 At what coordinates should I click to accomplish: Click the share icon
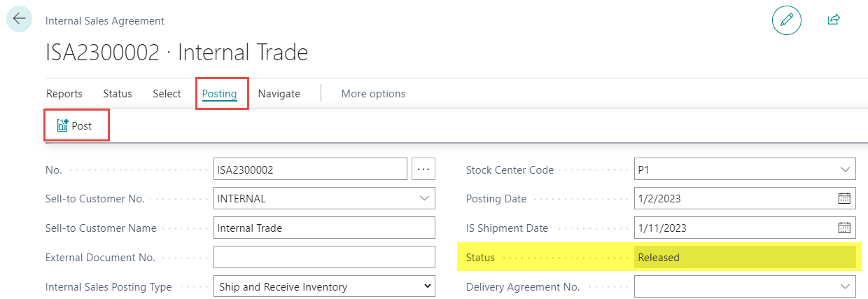click(833, 20)
